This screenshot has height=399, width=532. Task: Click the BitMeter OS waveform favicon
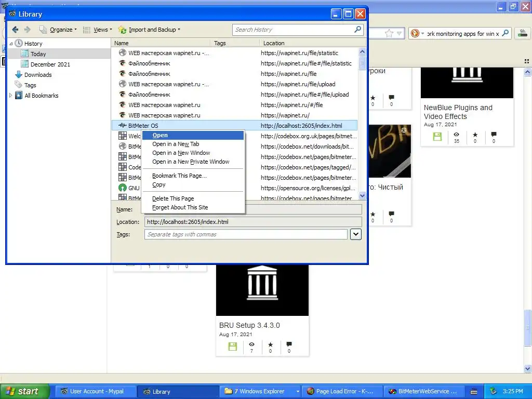[x=123, y=126]
